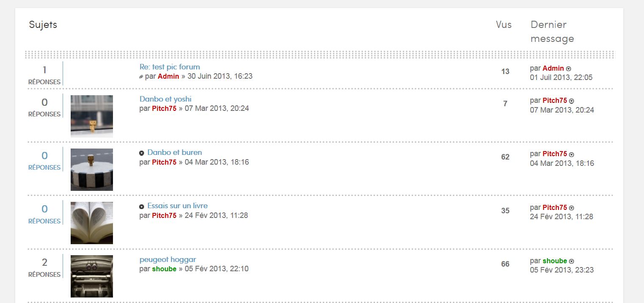644x303 pixels.
Task: Click latest-post icon in Essais sur un livre row
Action: (x=572, y=208)
